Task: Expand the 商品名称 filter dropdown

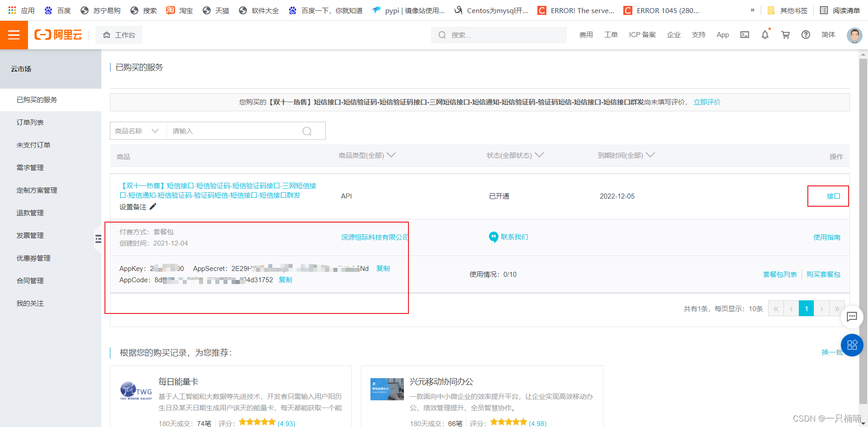Action: tap(138, 131)
